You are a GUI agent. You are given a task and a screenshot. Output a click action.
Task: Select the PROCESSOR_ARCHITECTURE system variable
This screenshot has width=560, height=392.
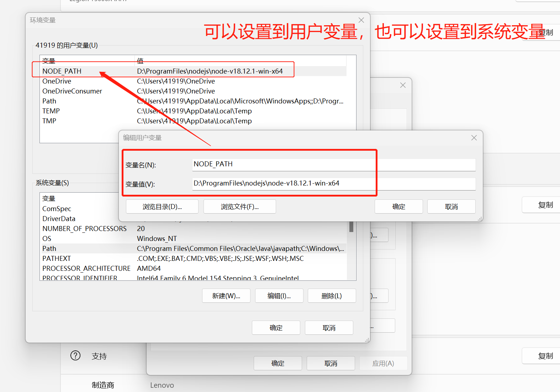(194, 268)
